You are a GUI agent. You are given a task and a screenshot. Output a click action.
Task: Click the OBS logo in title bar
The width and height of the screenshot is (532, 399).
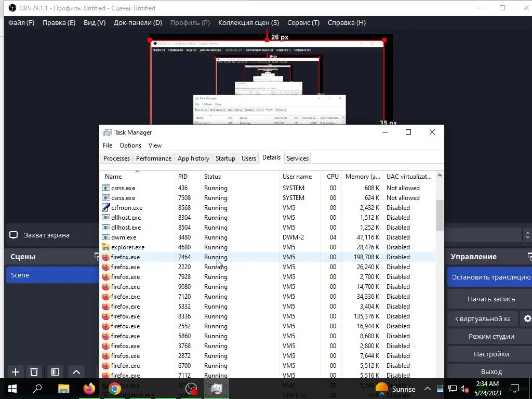point(12,8)
